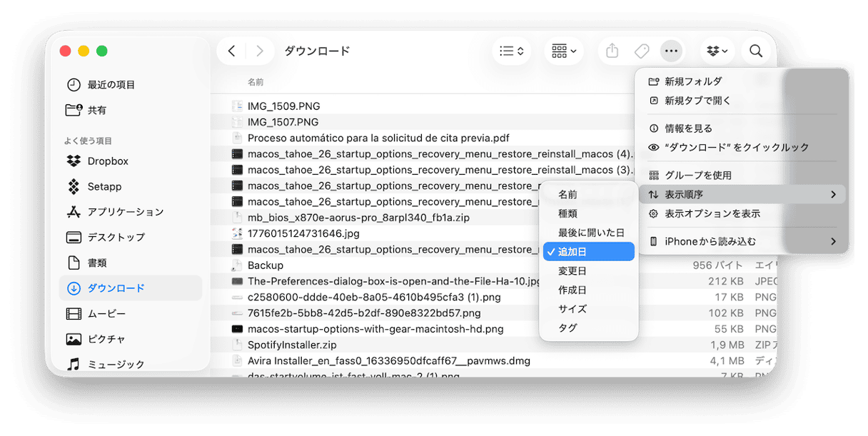Expand the 表示順序 submenu
The width and height of the screenshot is (868, 436).
pos(742,194)
